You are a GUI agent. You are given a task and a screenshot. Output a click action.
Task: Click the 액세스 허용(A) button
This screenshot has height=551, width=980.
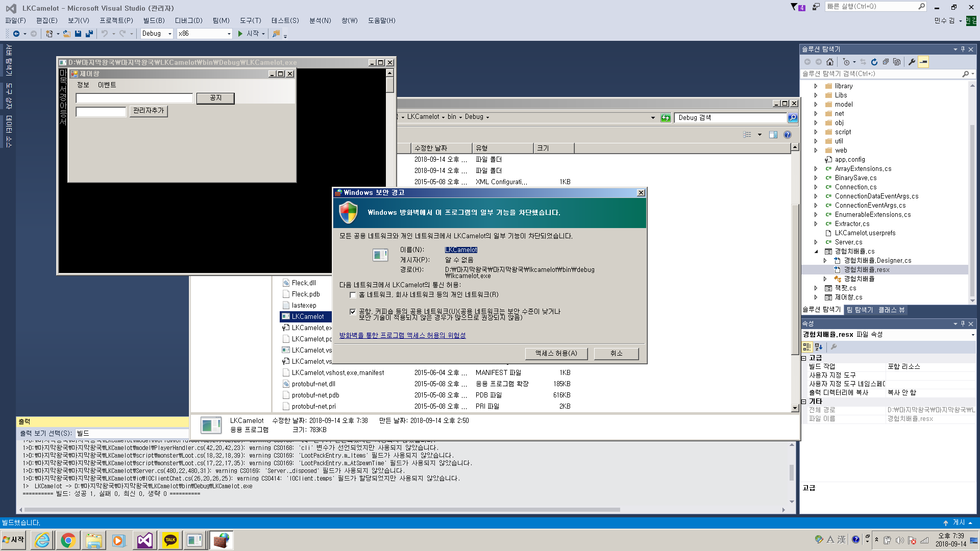(556, 354)
